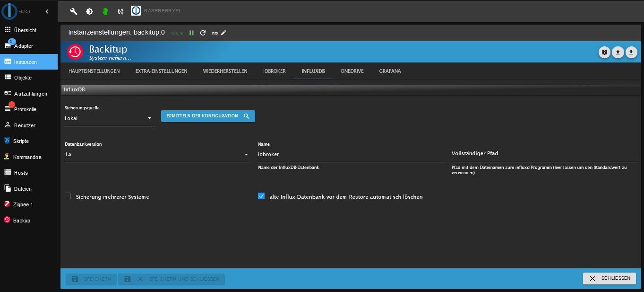The image size is (644, 292).
Task: Open the Sicherungsquelle dropdown
Action: click(109, 118)
